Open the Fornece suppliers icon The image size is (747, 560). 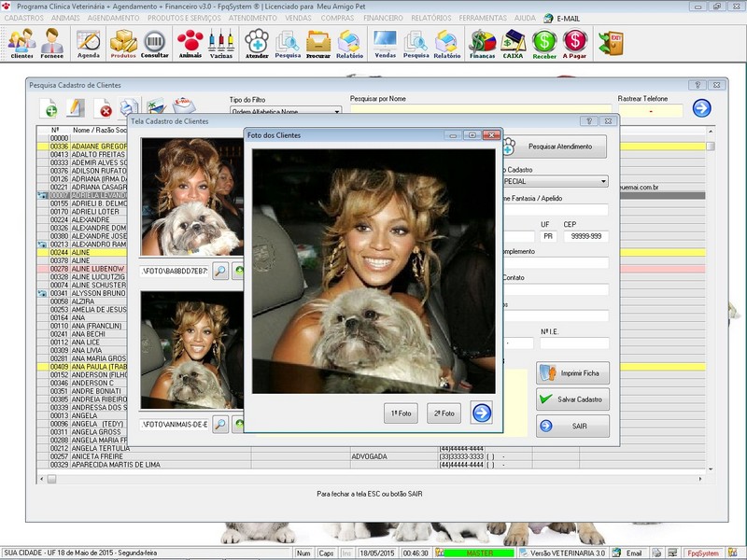52,43
